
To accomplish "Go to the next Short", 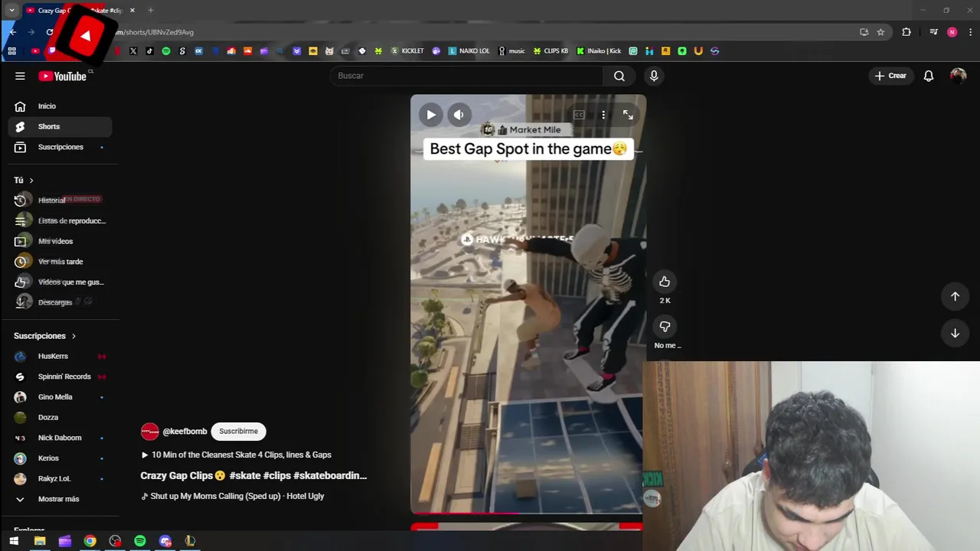I will pos(955,333).
